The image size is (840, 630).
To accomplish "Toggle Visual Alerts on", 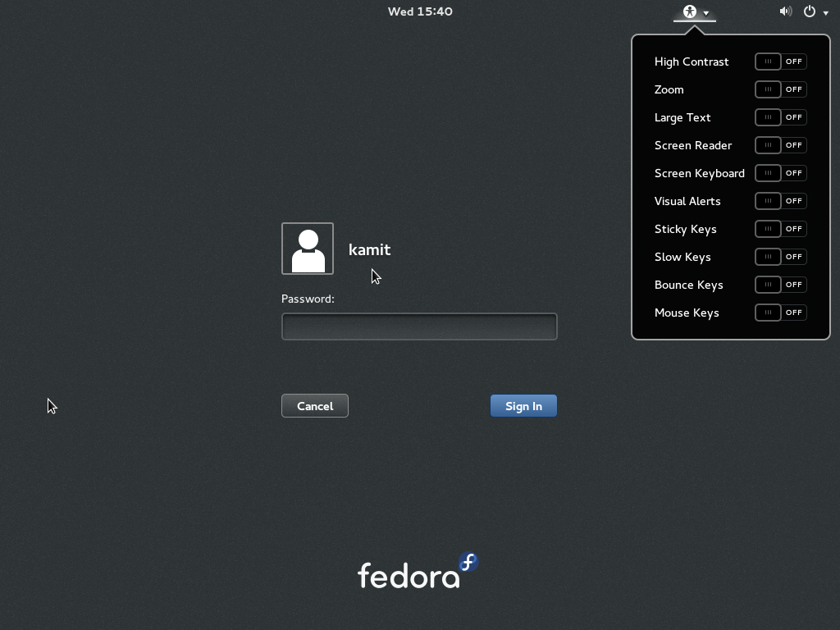I will (780, 201).
